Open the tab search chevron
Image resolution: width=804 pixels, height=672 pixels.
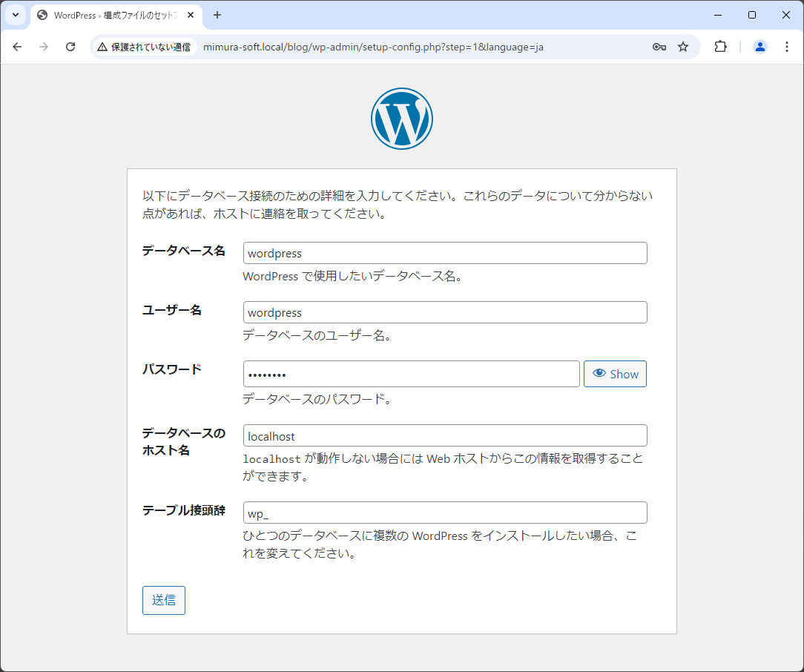pos(15,15)
